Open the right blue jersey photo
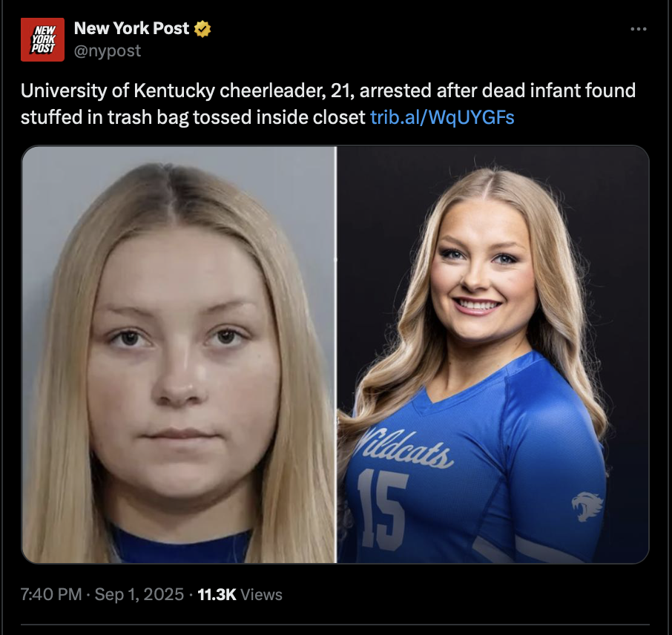Viewport: 672px width, 635px height. click(x=493, y=355)
